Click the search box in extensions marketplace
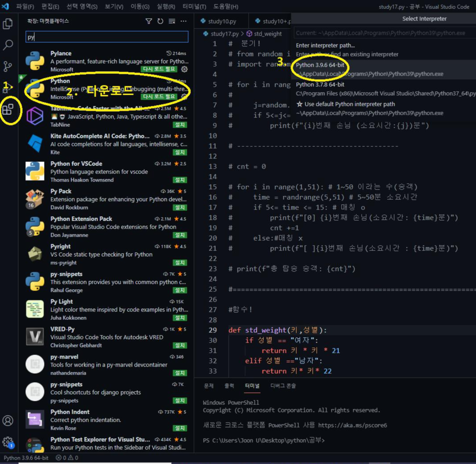This screenshot has width=476, height=464. [107, 37]
